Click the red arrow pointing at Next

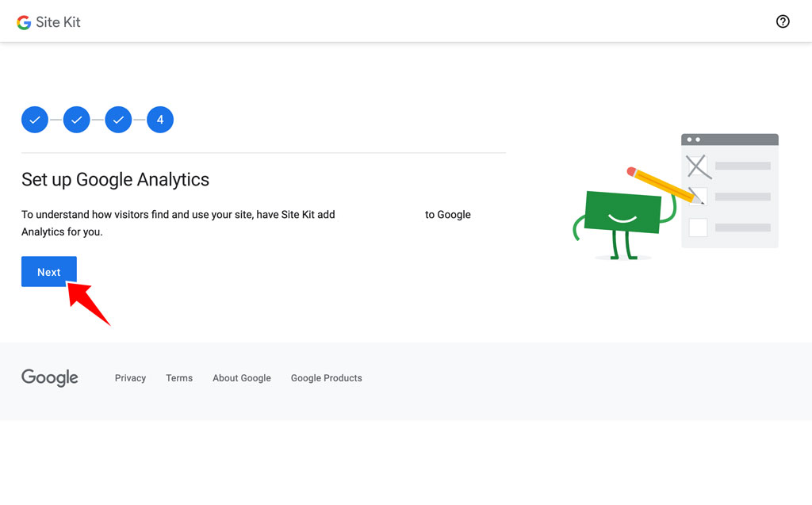88,303
